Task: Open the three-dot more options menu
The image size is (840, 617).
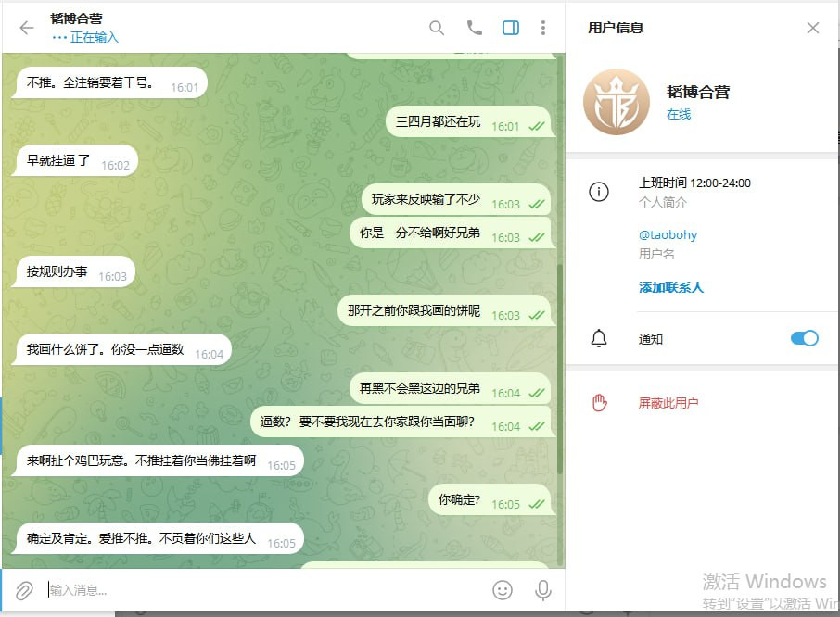Action: pyautogui.click(x=543, y=28)
